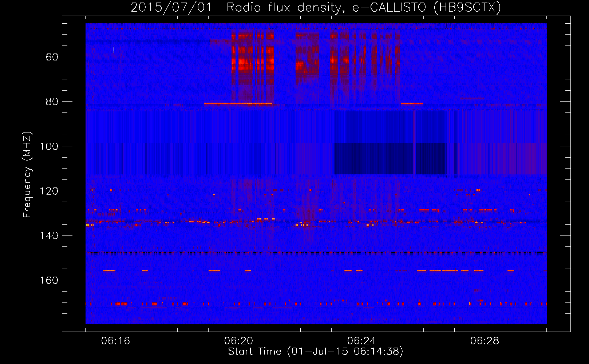The width and height of the screenshot is (589, 364).
Task: Select the 120 frequency tick label
Action: (x=49, y=191)
